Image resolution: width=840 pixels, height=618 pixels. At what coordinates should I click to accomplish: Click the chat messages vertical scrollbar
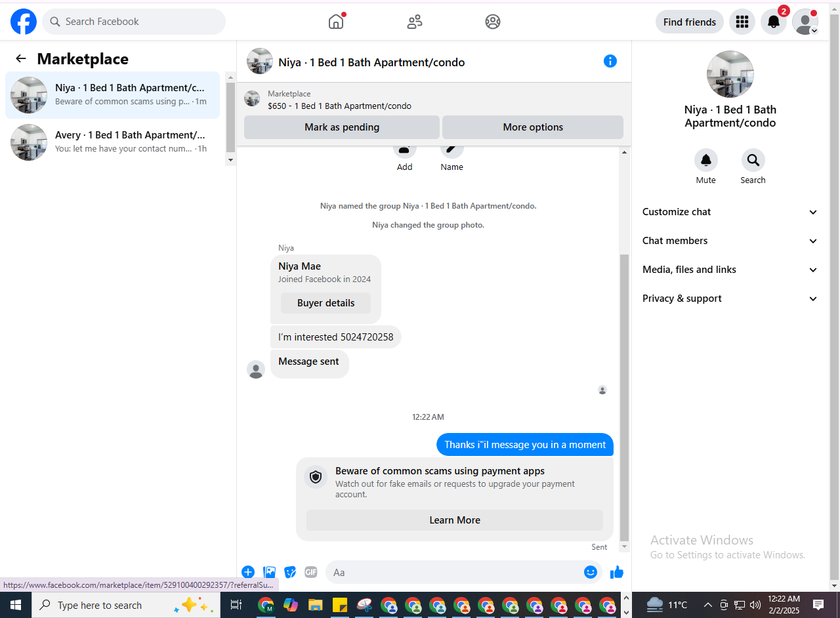(624, 397)
